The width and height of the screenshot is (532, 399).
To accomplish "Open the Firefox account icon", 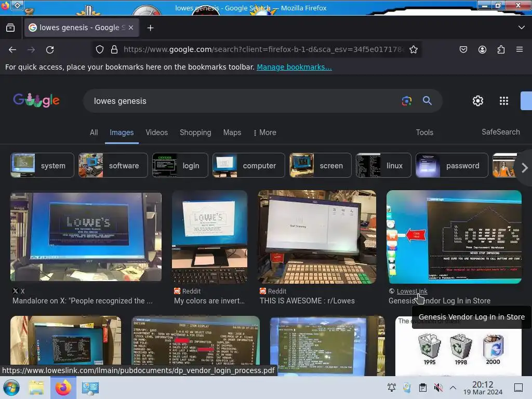I will pos(482,49).
